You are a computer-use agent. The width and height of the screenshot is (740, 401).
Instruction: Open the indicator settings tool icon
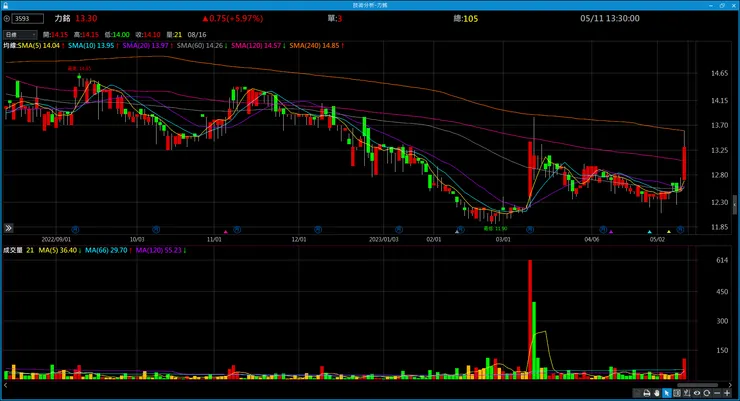(687, 393)
